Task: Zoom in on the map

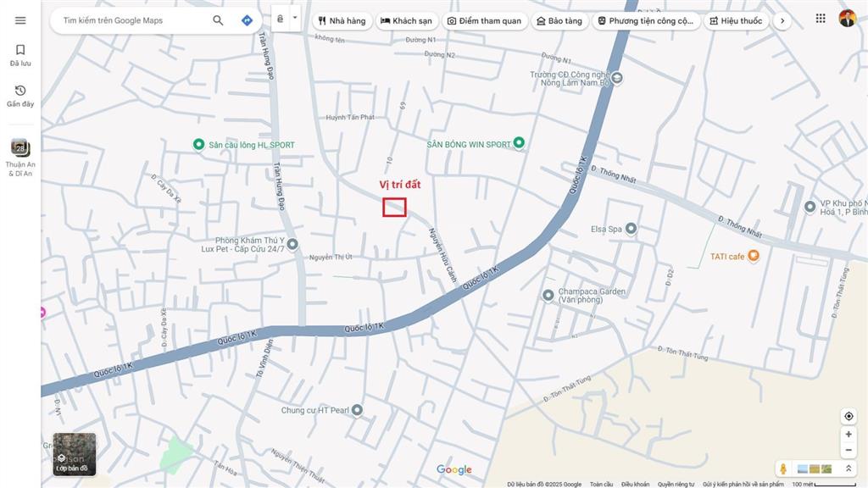Action: point(849,435)
